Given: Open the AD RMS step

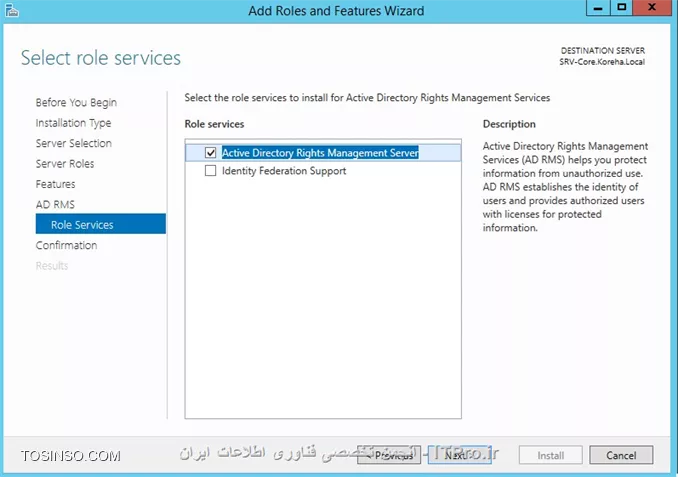Looking at the screenshot, I should [x=55, y=204].
